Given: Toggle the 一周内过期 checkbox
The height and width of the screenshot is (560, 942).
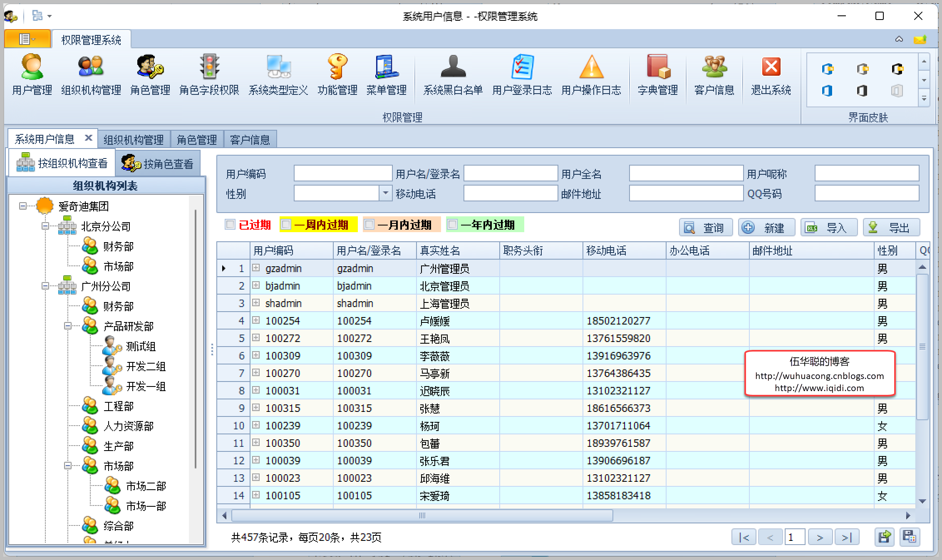Looking at the screenshot, I should [x=286, y=225].
